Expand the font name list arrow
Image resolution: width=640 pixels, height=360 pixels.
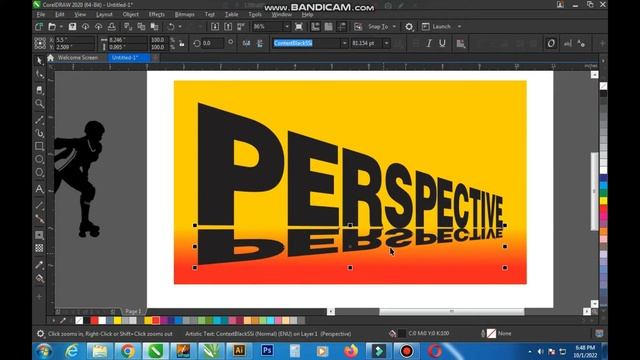(x=344, y=43)
